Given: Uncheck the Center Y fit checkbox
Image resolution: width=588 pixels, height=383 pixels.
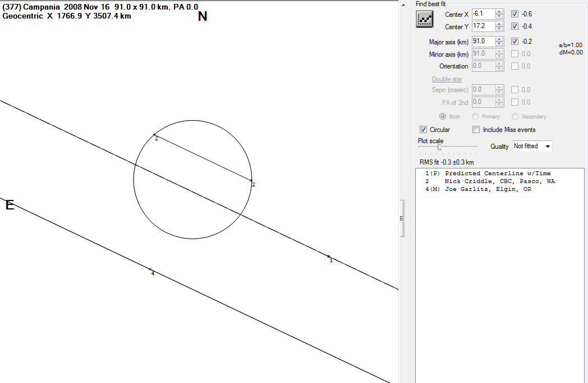Looking at the screenshot, I should tap(515, 26).
